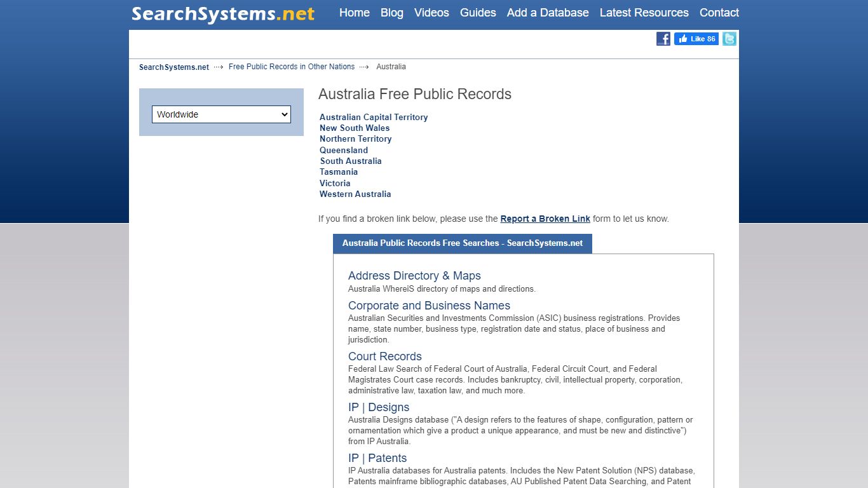Select Add a Database in navigation
Screen dimensions: 868x488
click(548, 13)
